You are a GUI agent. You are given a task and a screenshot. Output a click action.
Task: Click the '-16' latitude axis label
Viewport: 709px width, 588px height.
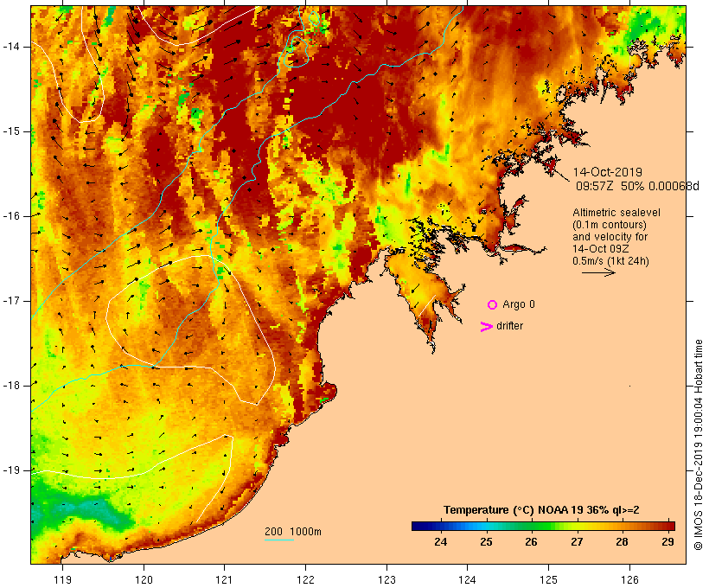coord(11,216)
